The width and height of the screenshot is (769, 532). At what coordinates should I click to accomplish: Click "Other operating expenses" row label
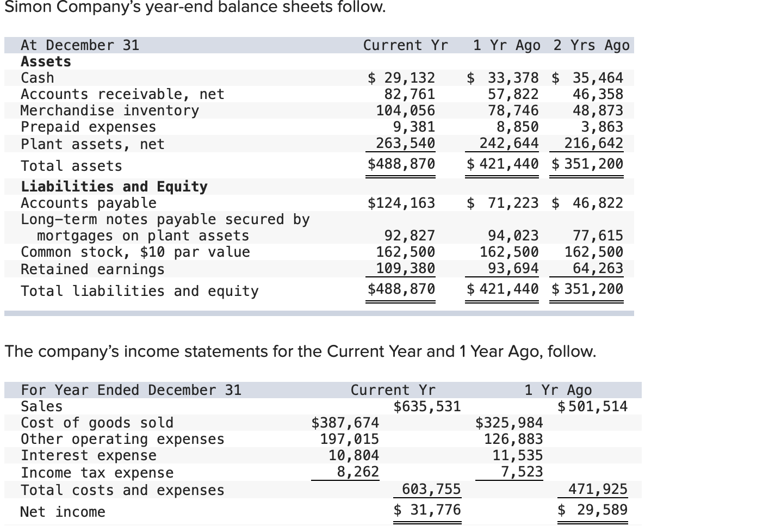point(122,439)
